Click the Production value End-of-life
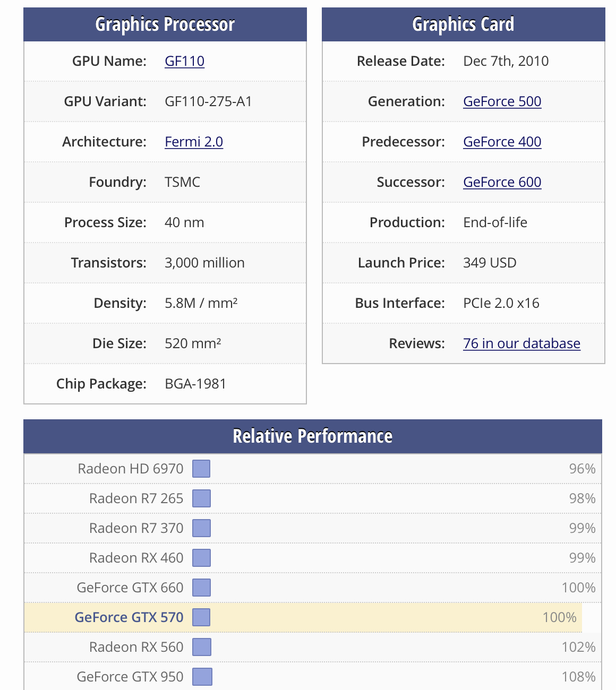 [495, 222]
